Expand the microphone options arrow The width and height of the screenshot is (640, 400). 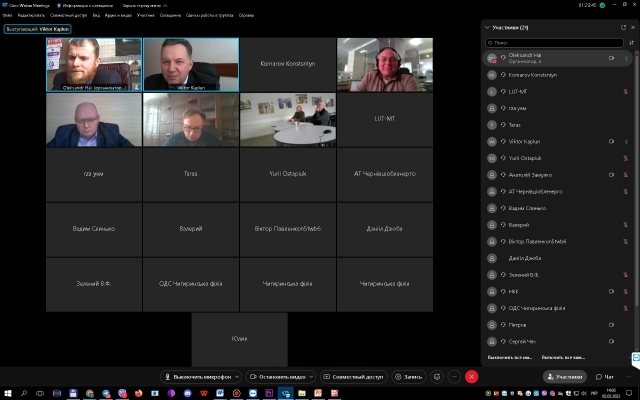pyautogui.click(x=237, y=377)
